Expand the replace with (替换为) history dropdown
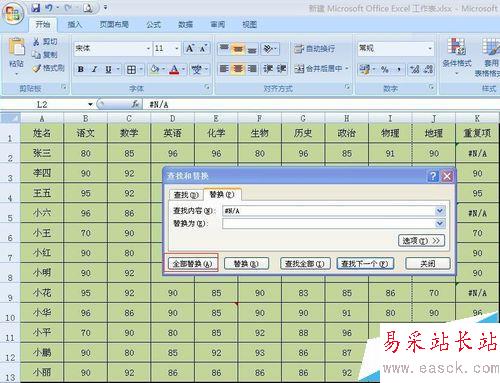Viewport: 500px width, 383px height. [x=440, y=223]
